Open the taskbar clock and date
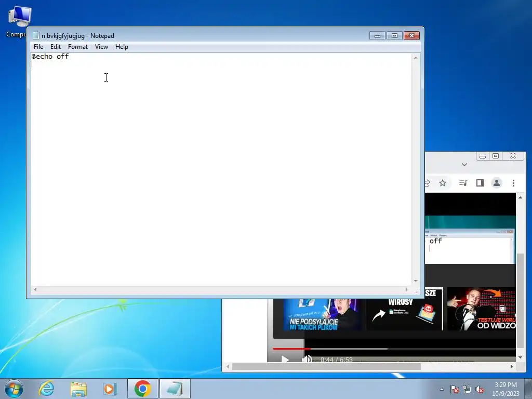The image size is (532, 399). point(506,389)
